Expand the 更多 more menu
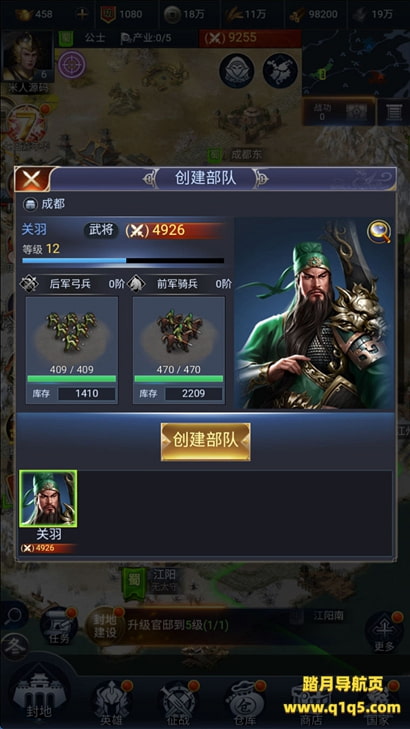The width and height of the screenshot is (410, 729). [384, 632]
